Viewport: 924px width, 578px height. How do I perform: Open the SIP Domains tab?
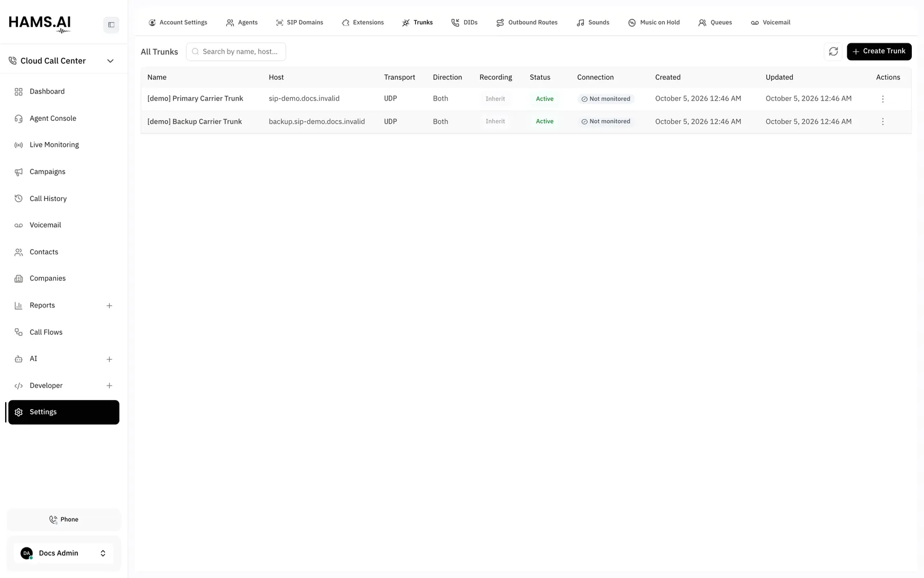pos(300,23)
